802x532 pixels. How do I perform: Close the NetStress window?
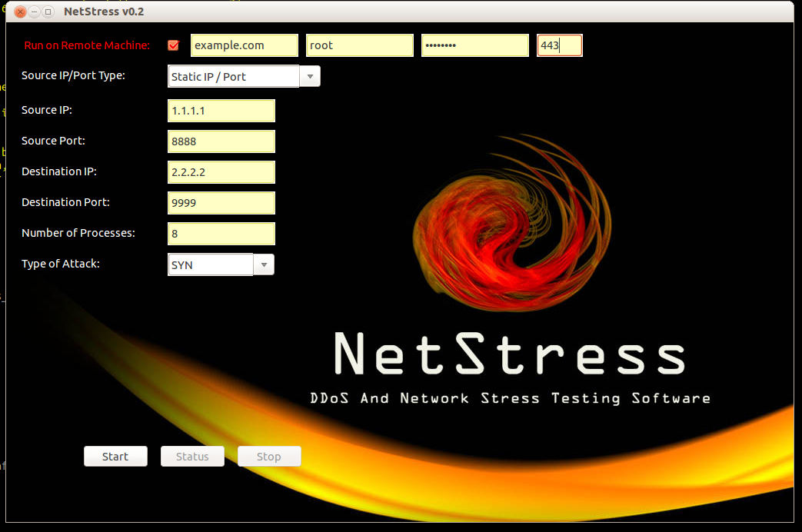pos(21,12)
